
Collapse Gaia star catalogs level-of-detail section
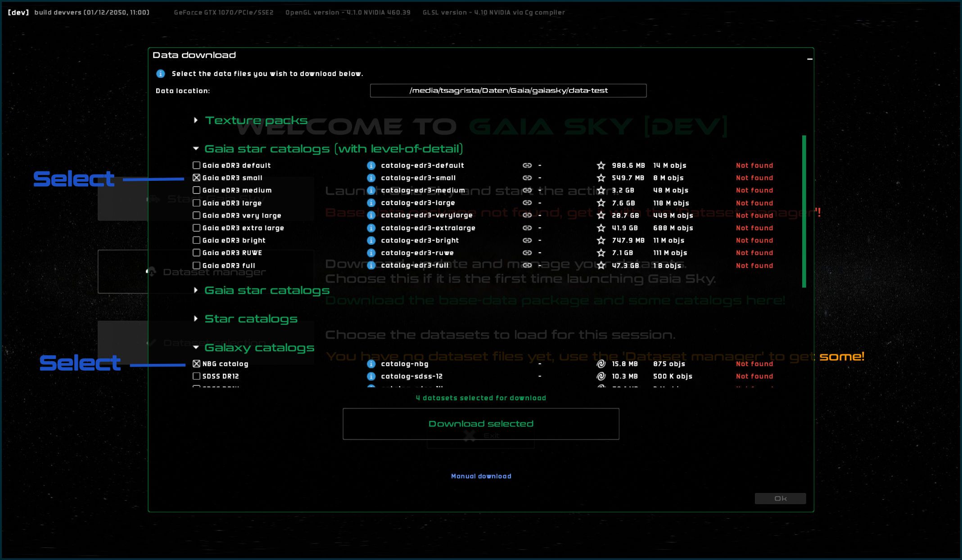[196, 148]
